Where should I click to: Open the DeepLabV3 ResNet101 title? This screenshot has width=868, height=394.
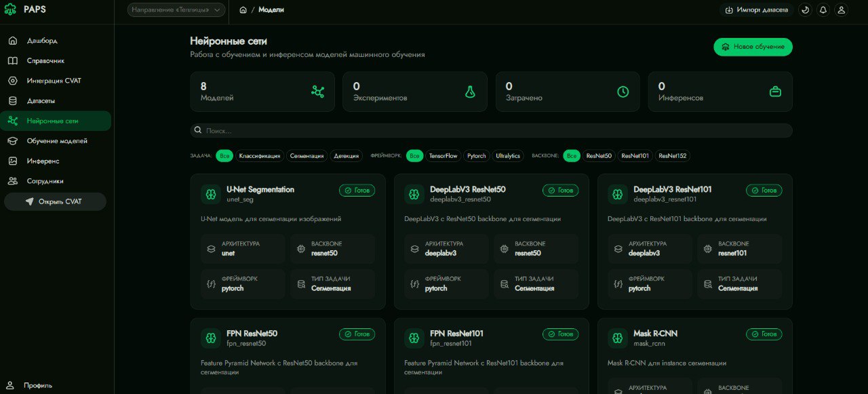pyautogui.click(x=673, y=189)
